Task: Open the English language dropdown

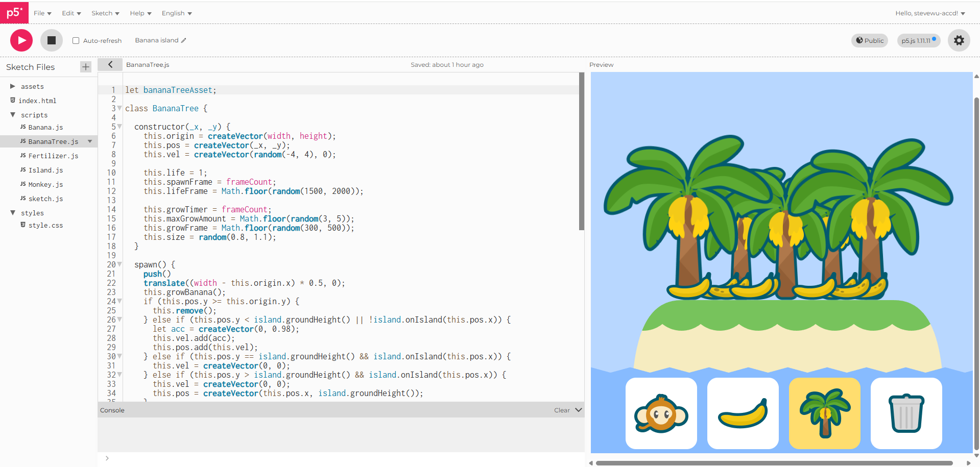Action: tap(176, 13)
